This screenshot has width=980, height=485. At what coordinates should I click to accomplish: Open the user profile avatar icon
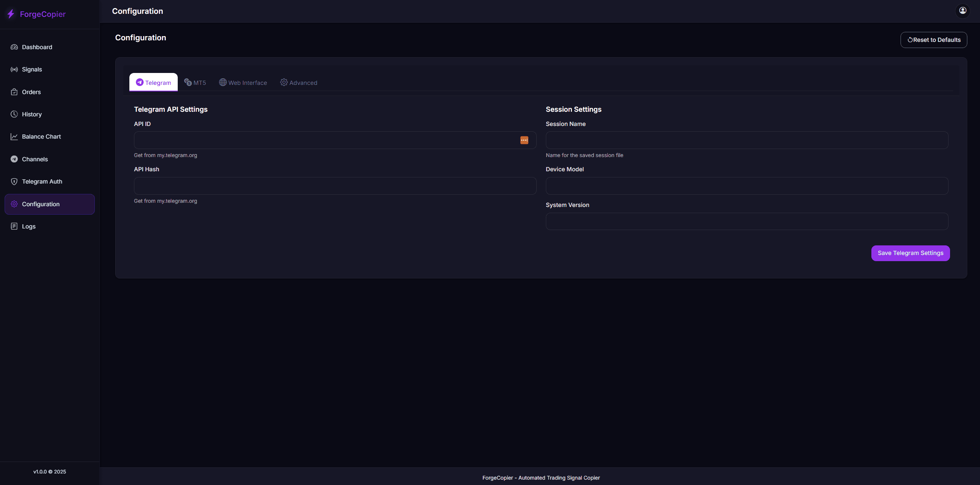tap(962, 11)
